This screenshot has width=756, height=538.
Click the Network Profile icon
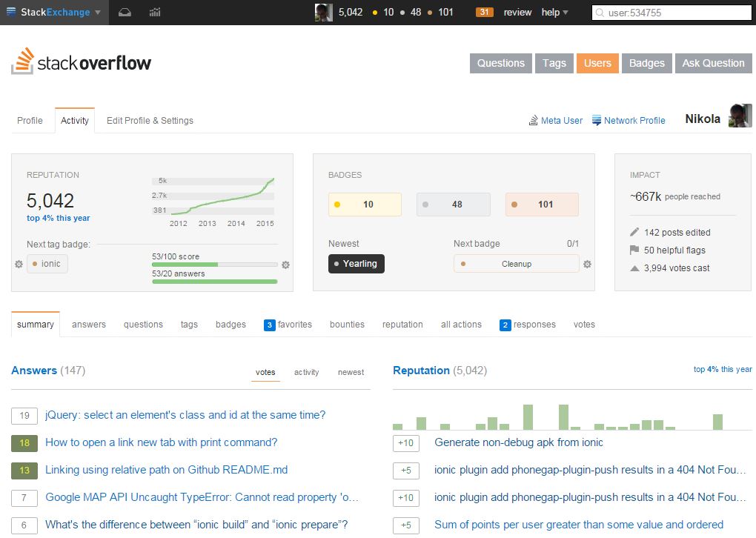coord(597,121)
